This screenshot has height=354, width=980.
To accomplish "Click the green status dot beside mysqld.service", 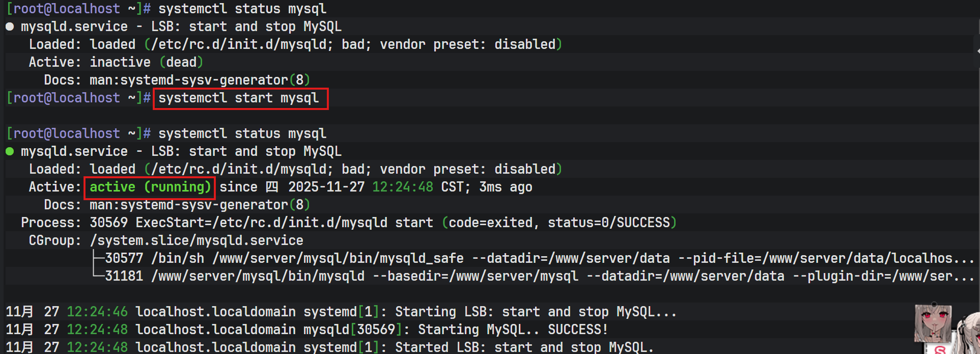I will pyautogui.click(x=10, y=151).
